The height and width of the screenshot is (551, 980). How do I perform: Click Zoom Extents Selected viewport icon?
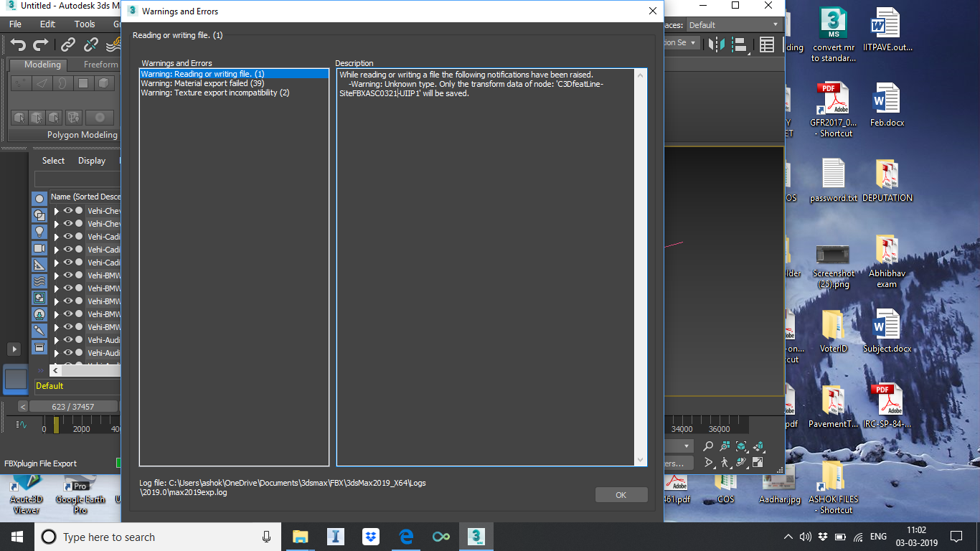[x=741, y=446]
